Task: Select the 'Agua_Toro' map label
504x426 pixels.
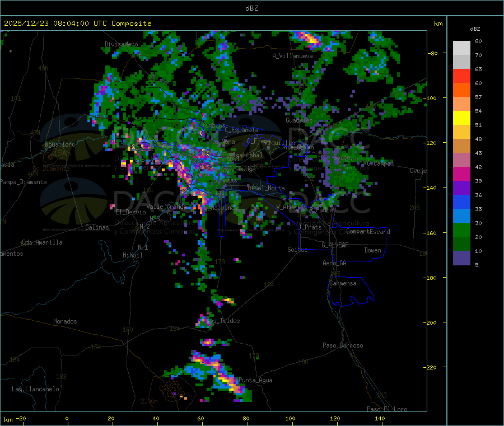Action: click(60, 144)
